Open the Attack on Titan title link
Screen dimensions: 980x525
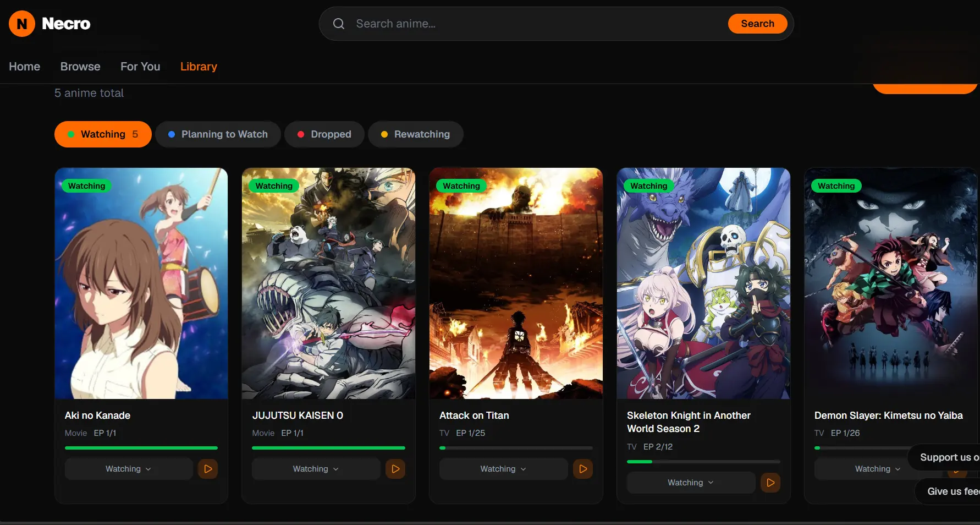point(474,415)
